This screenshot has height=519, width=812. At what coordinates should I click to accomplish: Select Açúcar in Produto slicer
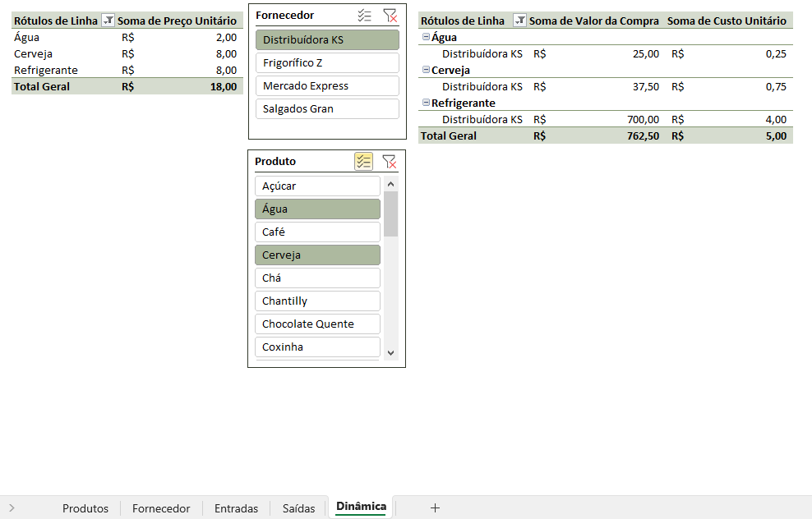pyautogui.click(x=317, y=186)
